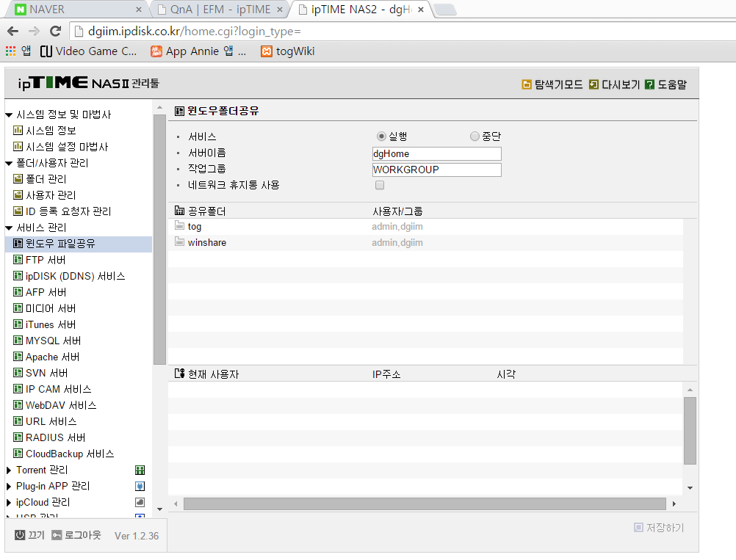Select the 중단 radio button
The height and width of the screenshot is (560, 736).
(475, 136)
